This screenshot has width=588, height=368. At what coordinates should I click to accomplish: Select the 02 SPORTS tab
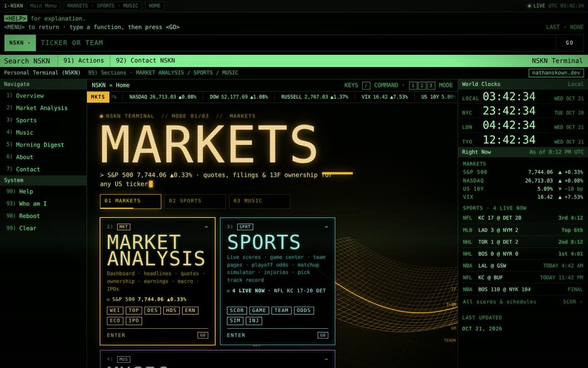(x=195, y=201)
